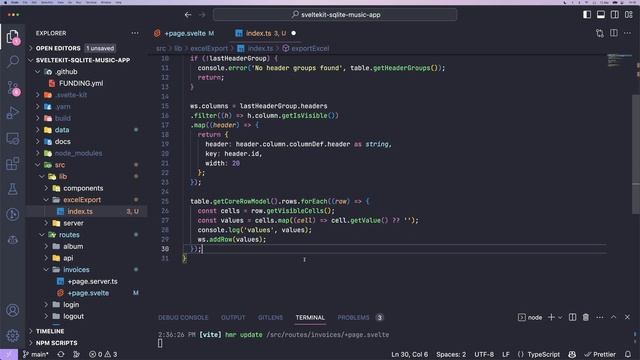The width and height of the screenshot is (640, 360).
Task: Toggle the secondary side bar layout button
Action: (615, 15)
